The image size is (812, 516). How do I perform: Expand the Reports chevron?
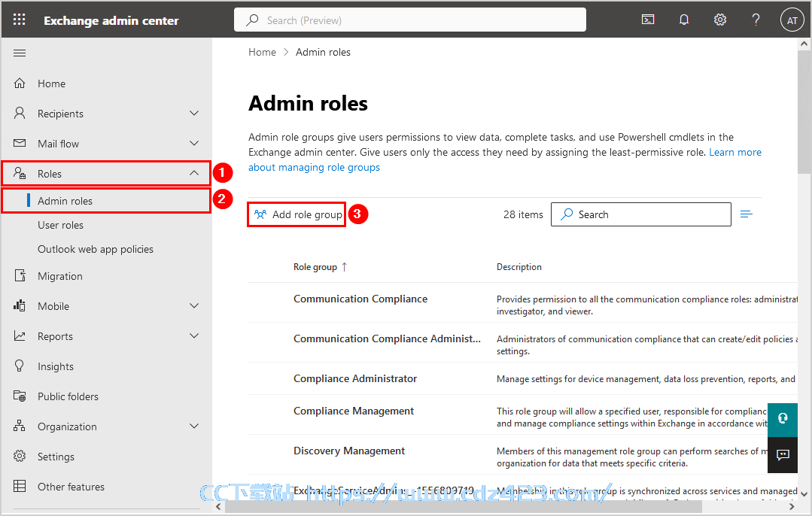click(194, 336)
